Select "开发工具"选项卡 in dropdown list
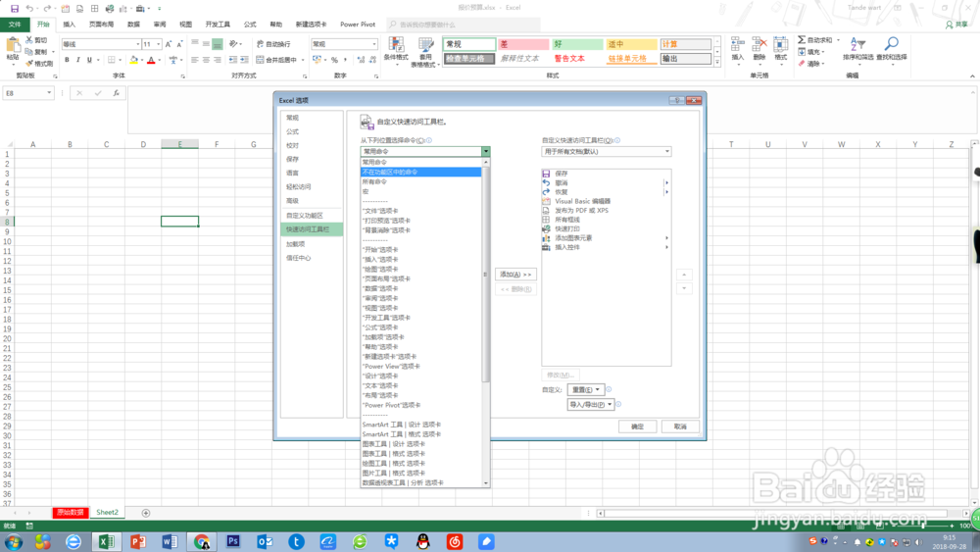This screenshot has height=552, width=980. (x=420, y=318)
